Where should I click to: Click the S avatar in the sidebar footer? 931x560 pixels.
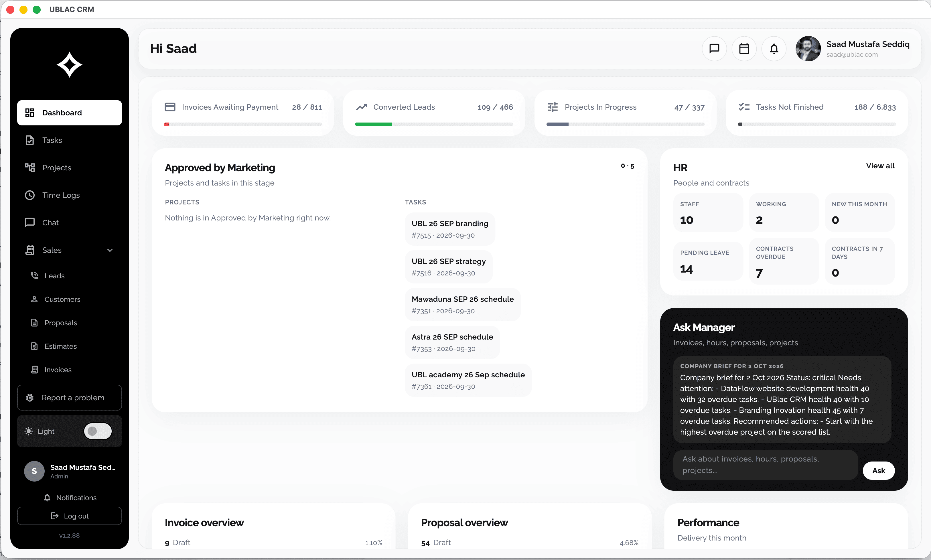click(34, 471)
